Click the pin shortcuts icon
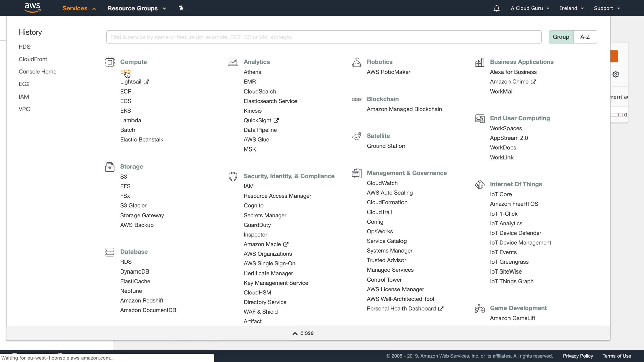Viewport: 644px width, 362px height. pyautogui.click(x=181, y=8)
